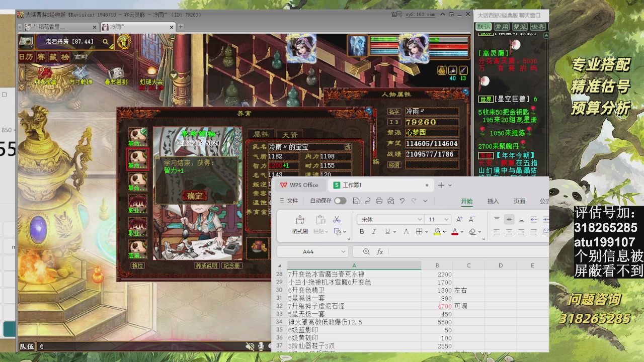
Task: Expand the A44 name box dropdown
Action: coord(343,252)
